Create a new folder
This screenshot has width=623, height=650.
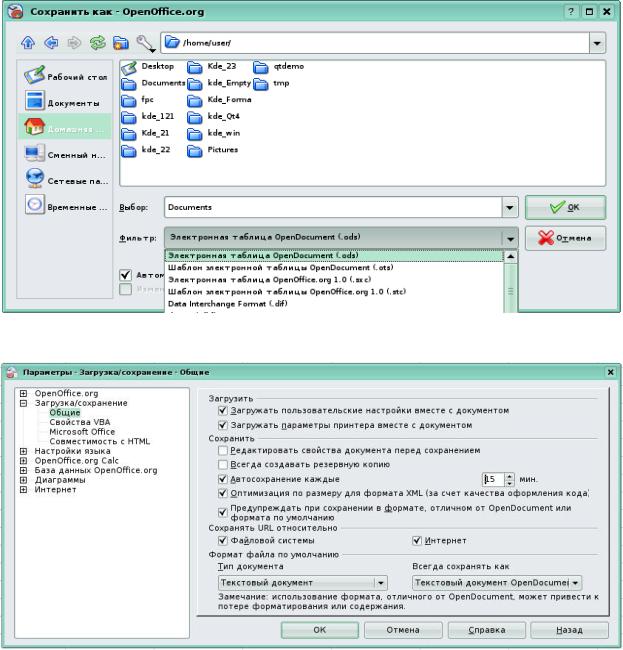click(121, 42)
